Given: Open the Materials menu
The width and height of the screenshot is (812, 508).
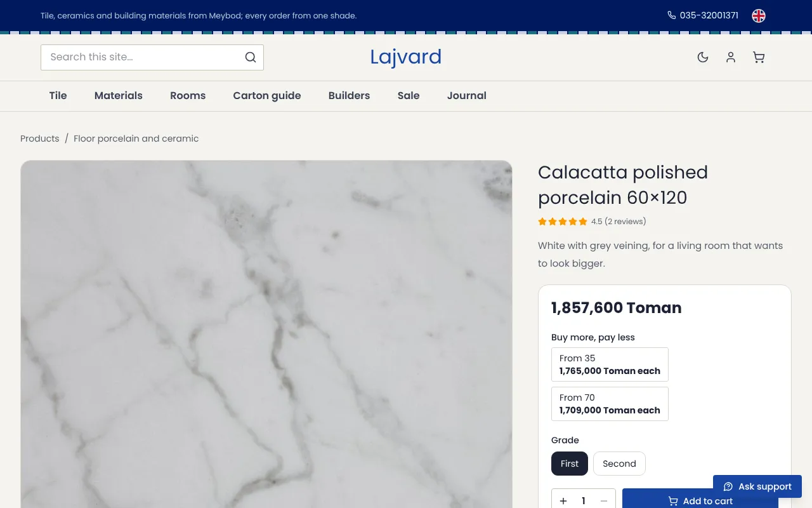Looking at the screenshot, I should pos(119,96).
